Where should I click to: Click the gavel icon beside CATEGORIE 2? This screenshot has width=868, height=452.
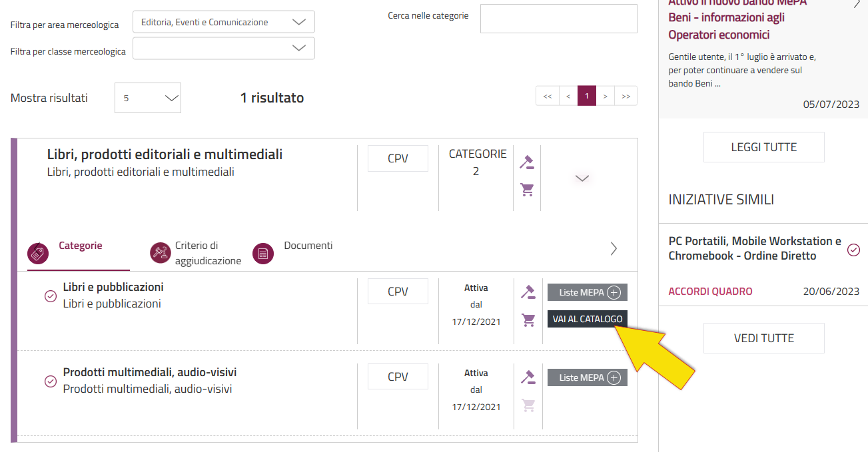click(527, 162)
